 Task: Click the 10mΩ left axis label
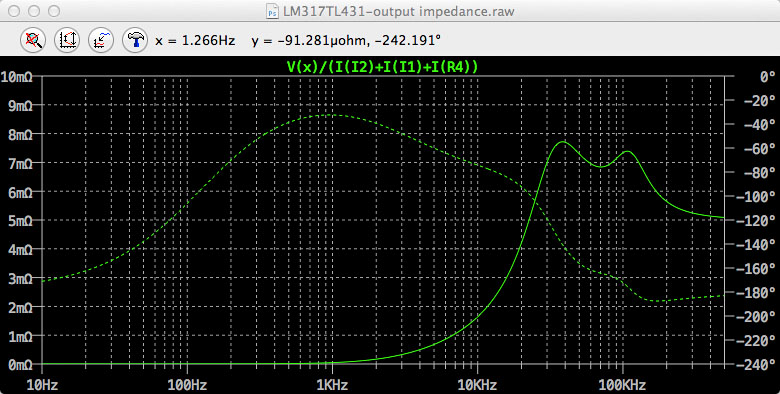(x=17, y=77)
